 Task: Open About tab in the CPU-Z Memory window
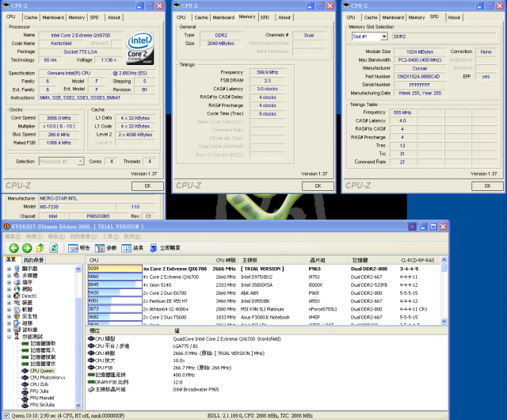[x=284, y=17]
